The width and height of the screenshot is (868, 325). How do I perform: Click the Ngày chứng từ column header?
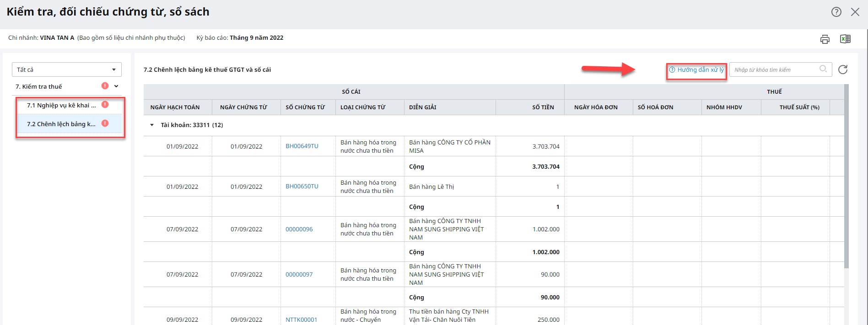point(247,107)
